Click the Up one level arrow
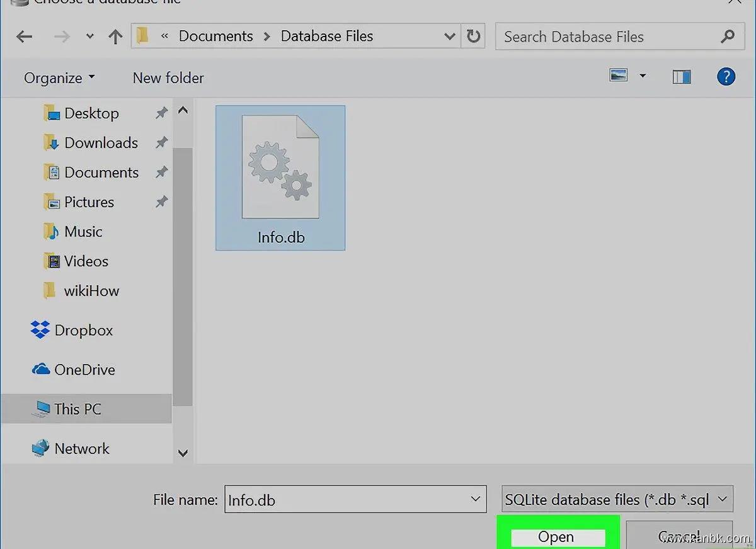The width and height of the screenshot is (756, 549). 115,37
